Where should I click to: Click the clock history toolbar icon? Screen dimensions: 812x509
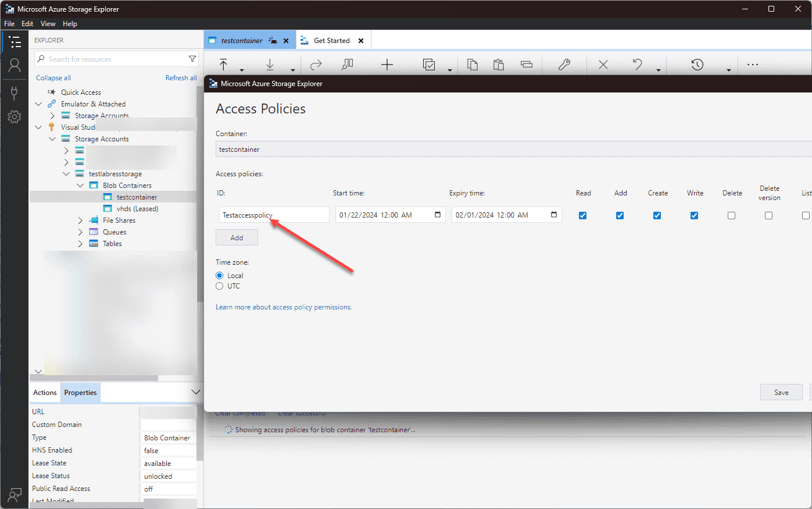[697, 65]
